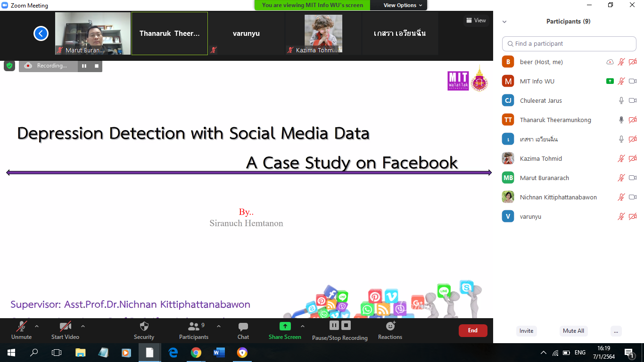Expand View Options dropdown
The height and width of the screenshot is (362, 644).
tap(399, 5)
